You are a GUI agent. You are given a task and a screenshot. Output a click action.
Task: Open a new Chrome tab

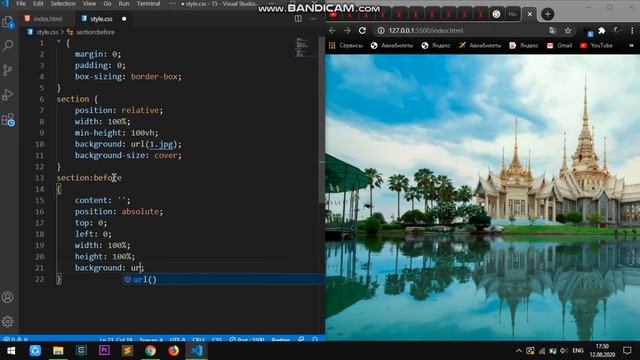point(547,14)
